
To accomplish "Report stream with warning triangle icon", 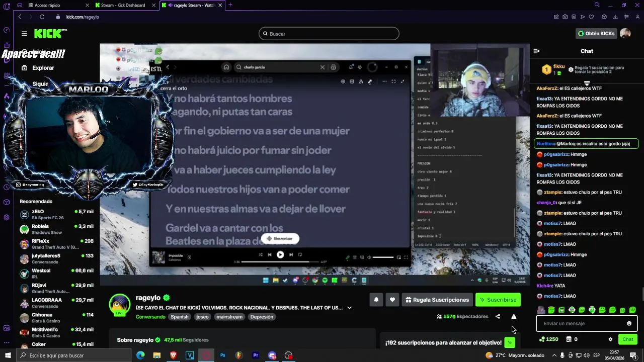I will pos(514,317).
